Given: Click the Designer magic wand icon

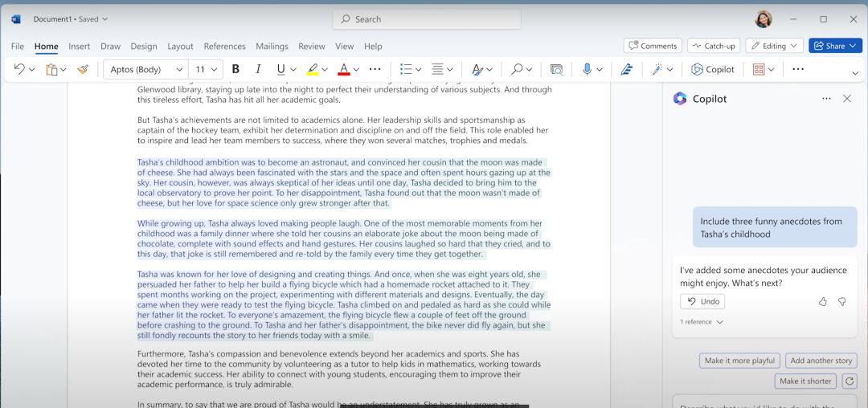Looking at the screenshot, I should pyautogui.click(x=657, y=69).
